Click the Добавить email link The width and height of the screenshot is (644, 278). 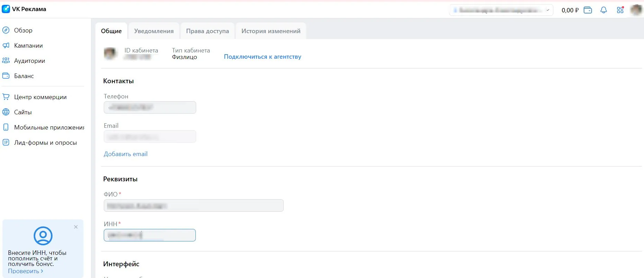[125, 154]
